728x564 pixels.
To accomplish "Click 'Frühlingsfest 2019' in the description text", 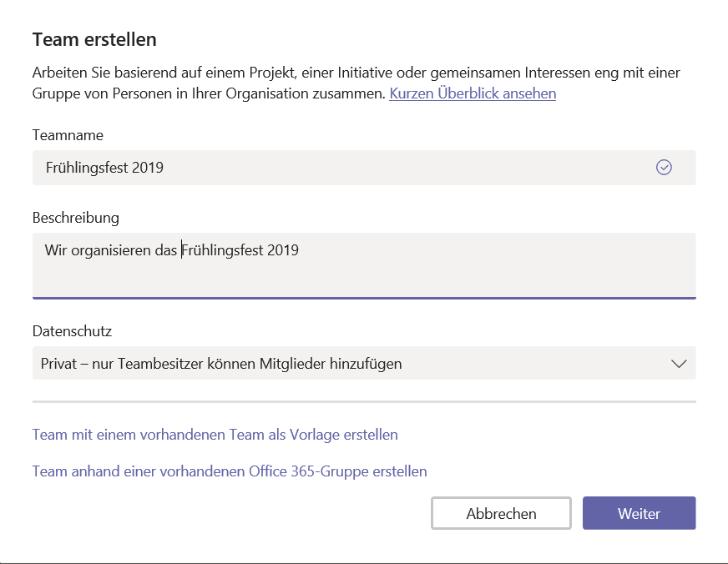I will 240,250.
